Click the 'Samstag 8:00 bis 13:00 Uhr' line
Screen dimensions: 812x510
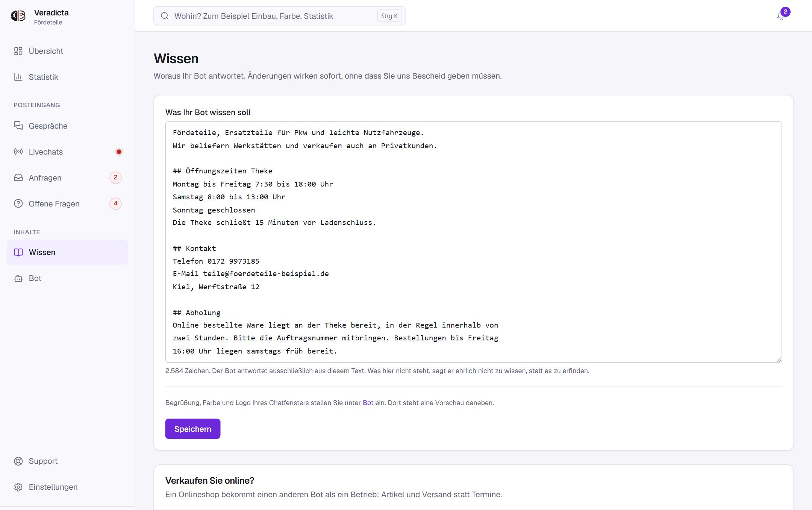point(229,197)
